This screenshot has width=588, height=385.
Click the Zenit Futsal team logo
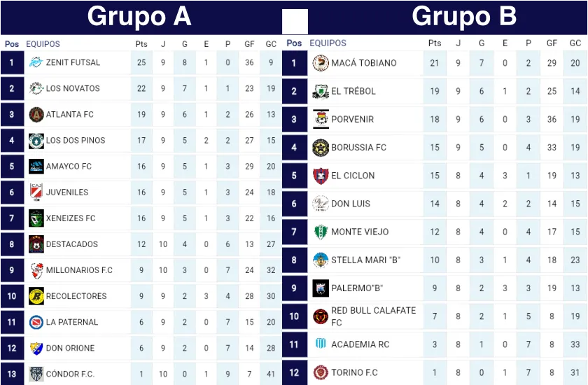coord(36,62)
